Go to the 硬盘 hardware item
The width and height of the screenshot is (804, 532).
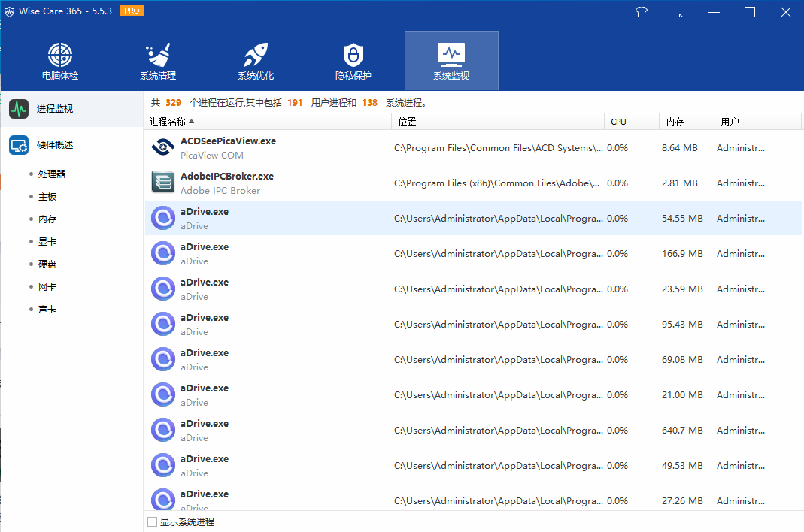click(x=47, y=264)
